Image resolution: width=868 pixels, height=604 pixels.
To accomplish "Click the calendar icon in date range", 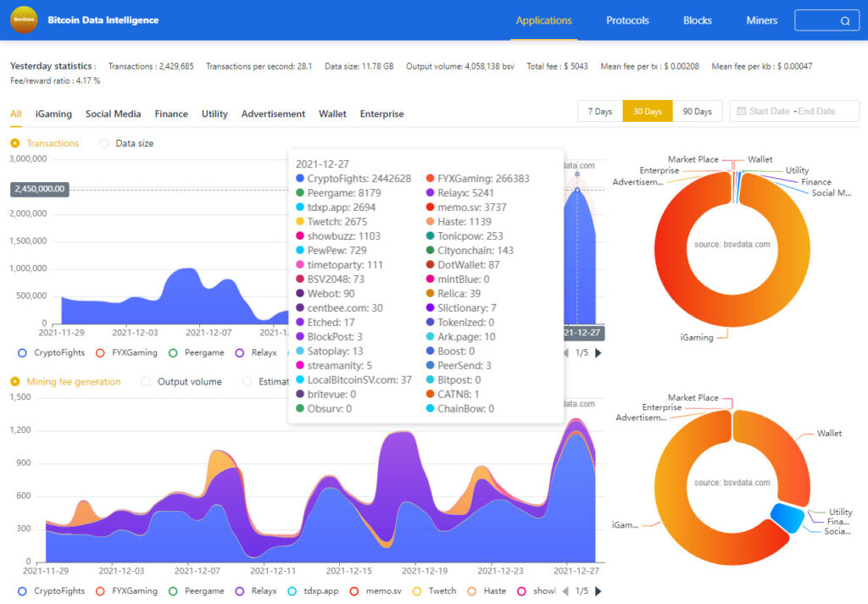I will tap(741, 111).
